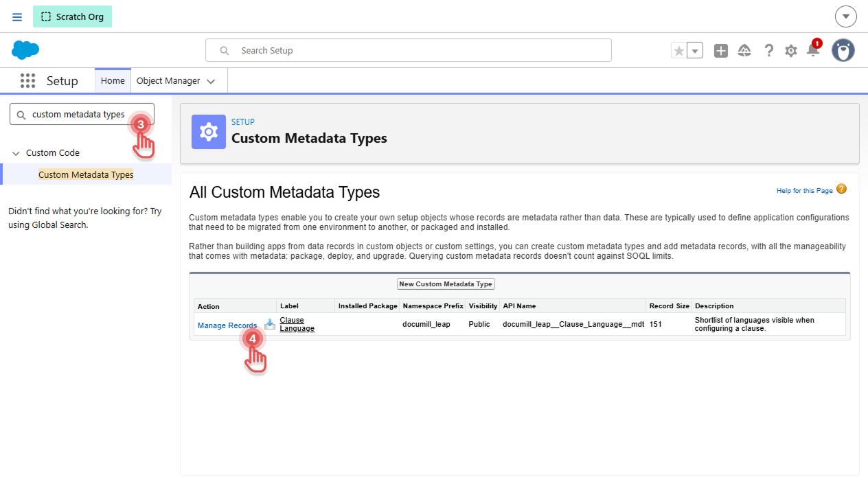This screenshot has height=484, width=868.
Task: Select the documill_leap__Clause_Language__mdt API name cell
Action: [x=573, y=324]
